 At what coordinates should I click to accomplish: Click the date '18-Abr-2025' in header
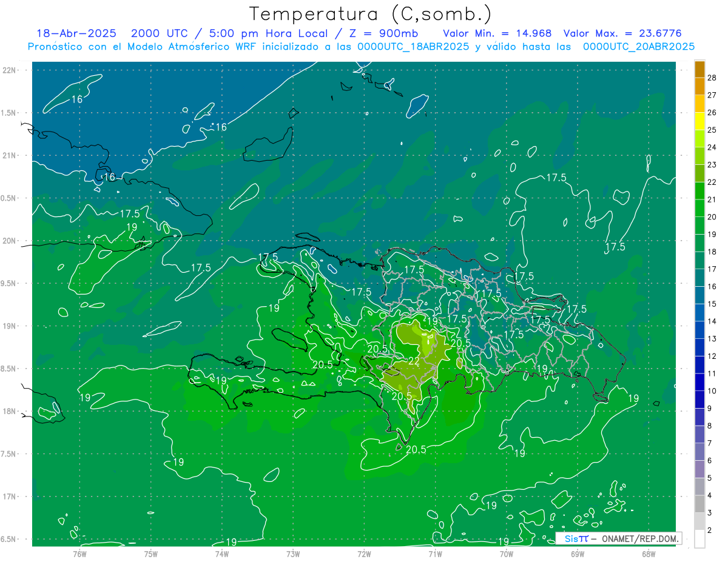click(76, 33)
